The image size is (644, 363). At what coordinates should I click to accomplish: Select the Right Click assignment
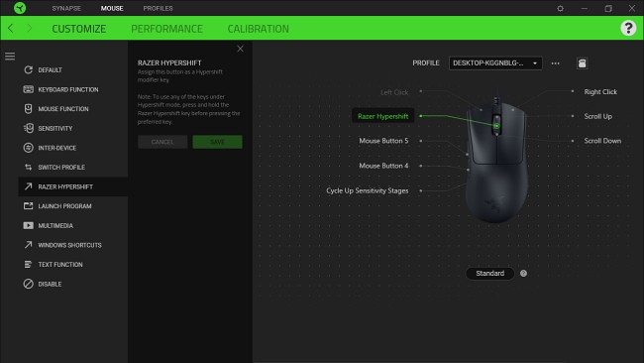pyautogui.click(x=600, y=91)
